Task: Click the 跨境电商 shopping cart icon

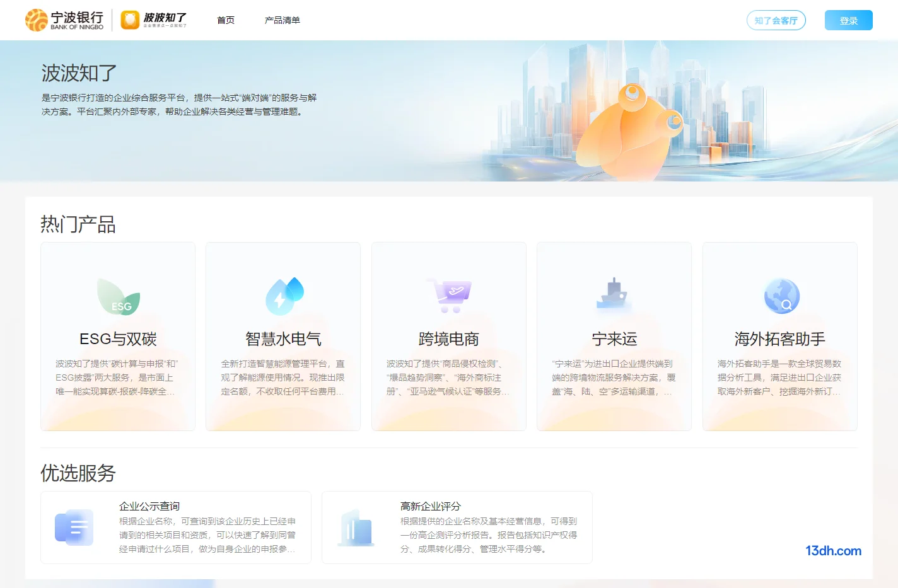Action: (x=449, y=296)
